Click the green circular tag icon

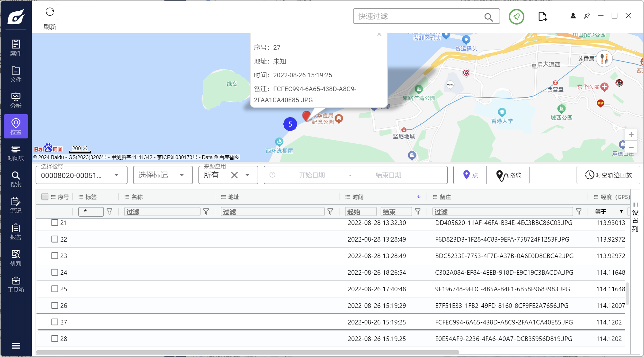(516, 17)
